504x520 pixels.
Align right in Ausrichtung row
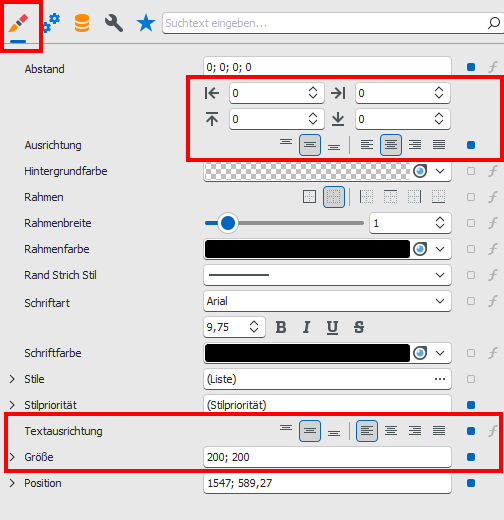pyautogui.click(x=415, y=145)
